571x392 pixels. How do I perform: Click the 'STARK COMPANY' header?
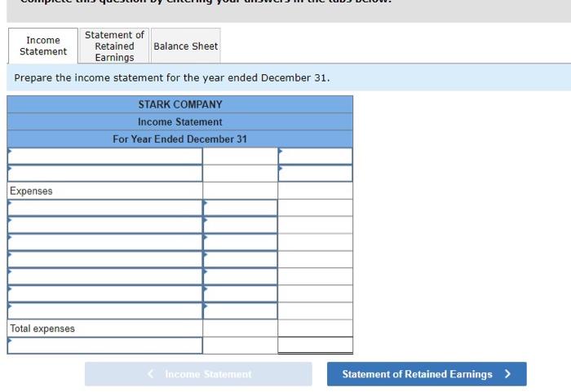pyautogui.click(x=180, y=104)
